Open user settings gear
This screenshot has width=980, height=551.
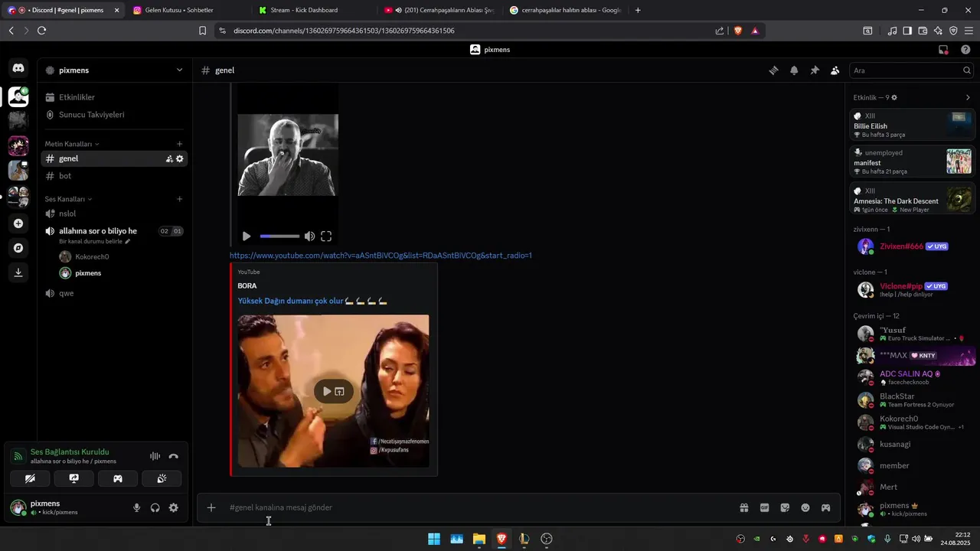pyautogui.click(x=174, y=507)
